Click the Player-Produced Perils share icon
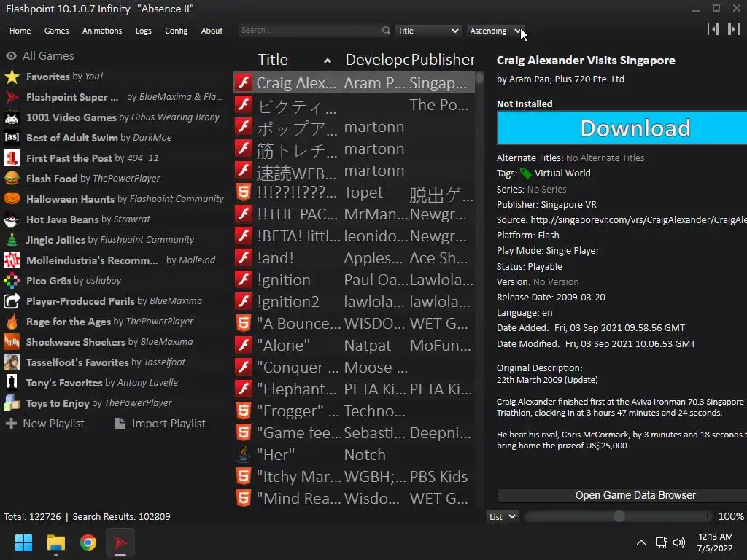The image size is (747, 560). click(x=12, y=301)
